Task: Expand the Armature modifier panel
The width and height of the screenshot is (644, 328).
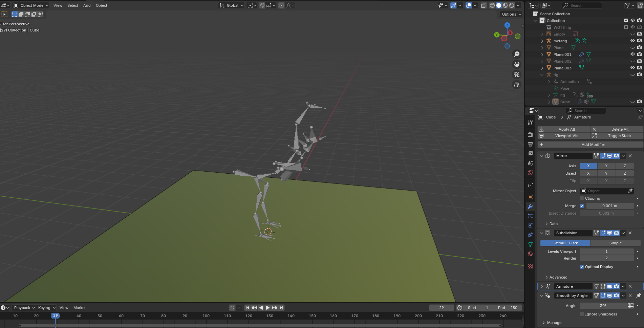Action: (x=541, y=286)
